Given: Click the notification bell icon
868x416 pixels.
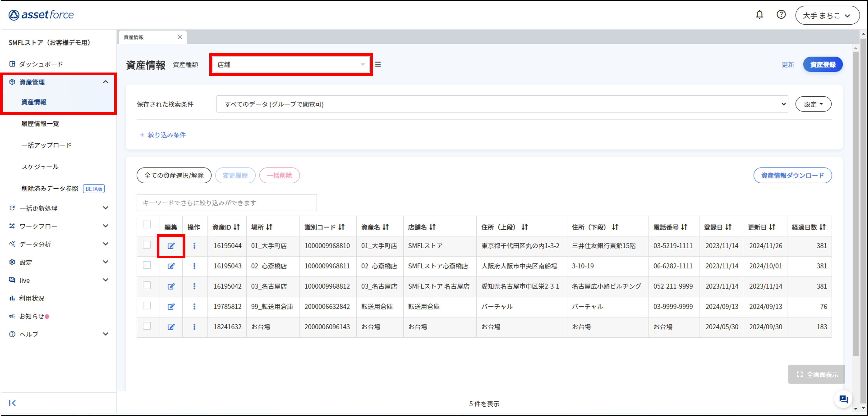Looking at the screenshot, I should coord(759,15).
